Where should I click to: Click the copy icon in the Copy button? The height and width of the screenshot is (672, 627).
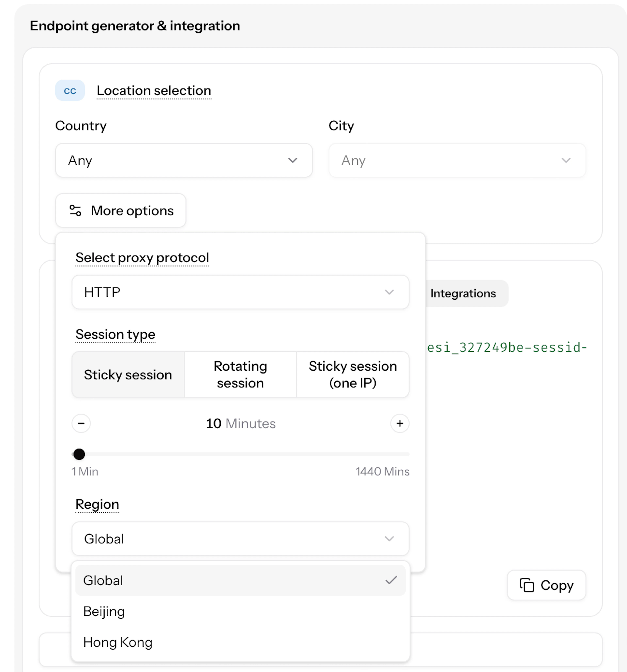coord(527,585)
